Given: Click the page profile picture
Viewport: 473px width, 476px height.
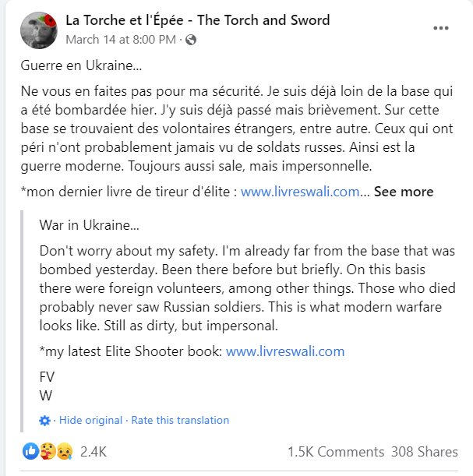Looking at the screenshot, I should 37,29.
